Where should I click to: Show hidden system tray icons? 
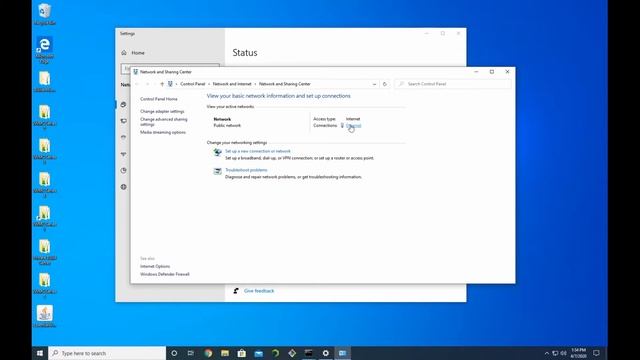pyautogui.click(x=547, y=353)
